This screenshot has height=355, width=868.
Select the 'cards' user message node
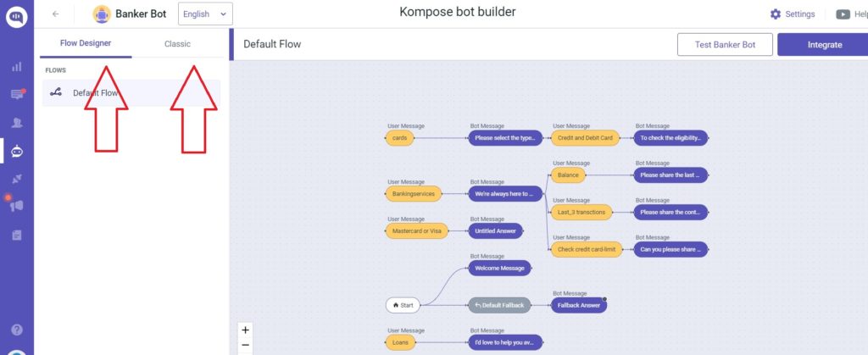(399, 138)
